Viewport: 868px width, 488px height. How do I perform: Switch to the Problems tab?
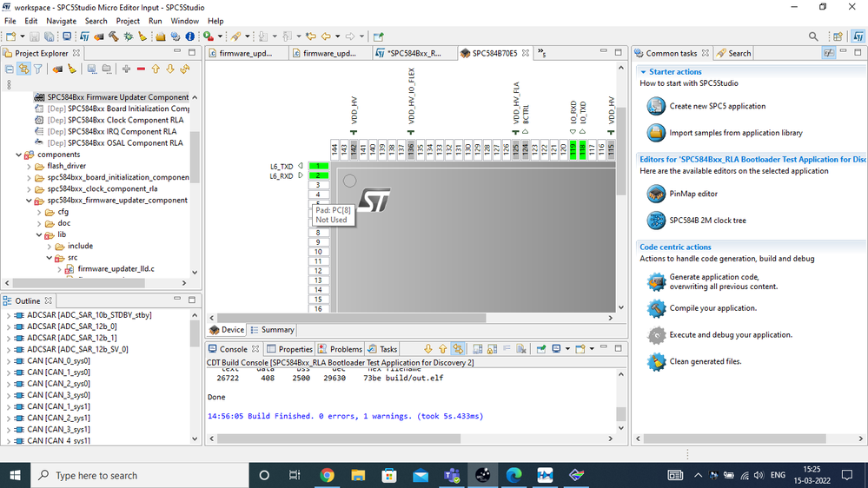(340, 349)
